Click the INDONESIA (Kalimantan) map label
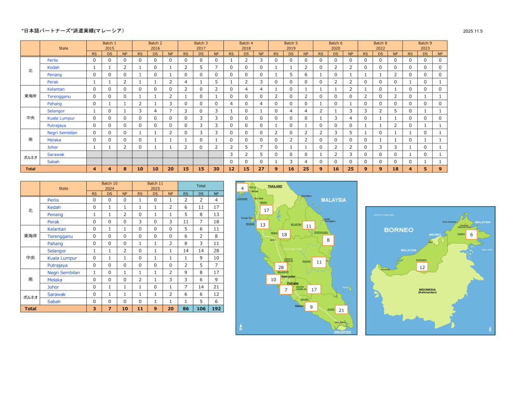Viewport: 532px width, 411px height. (429, 291)
